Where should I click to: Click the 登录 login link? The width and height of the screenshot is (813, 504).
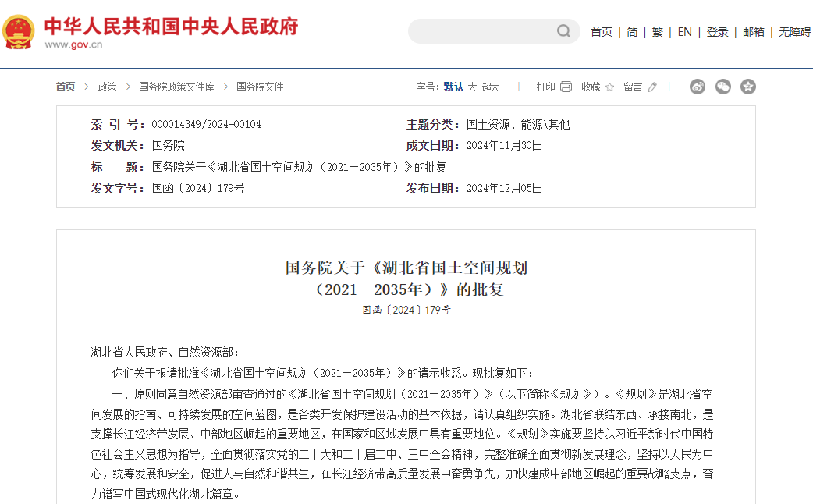[x=717, y=31]
